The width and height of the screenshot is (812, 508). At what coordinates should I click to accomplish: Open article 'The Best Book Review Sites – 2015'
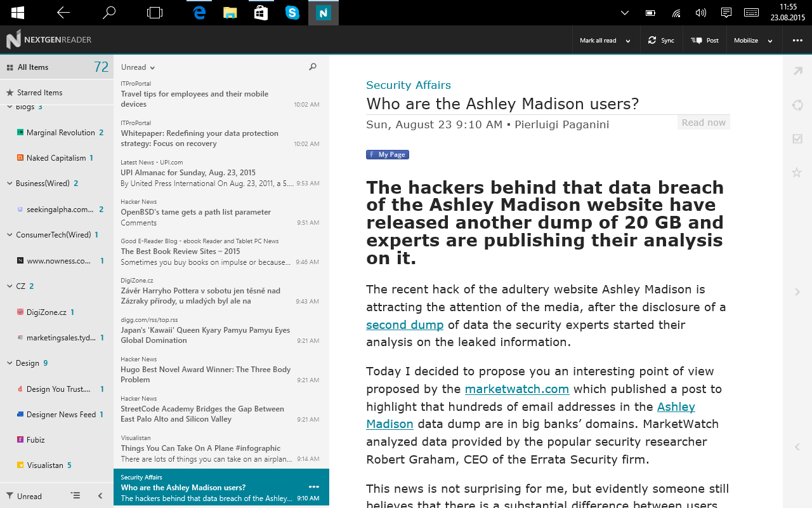tap(221, 251)
